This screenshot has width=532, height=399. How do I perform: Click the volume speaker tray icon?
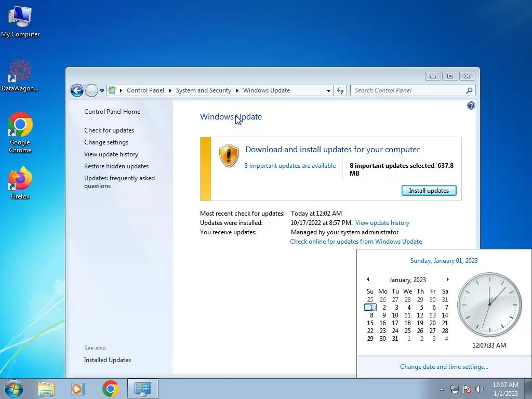point(480,389)
